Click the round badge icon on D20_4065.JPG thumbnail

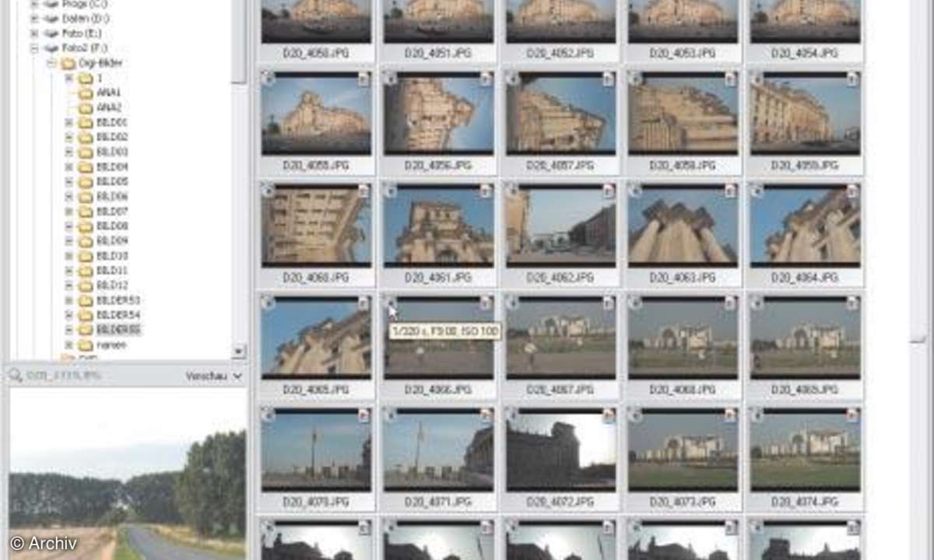pyautogui.click(x=267, y=303)
